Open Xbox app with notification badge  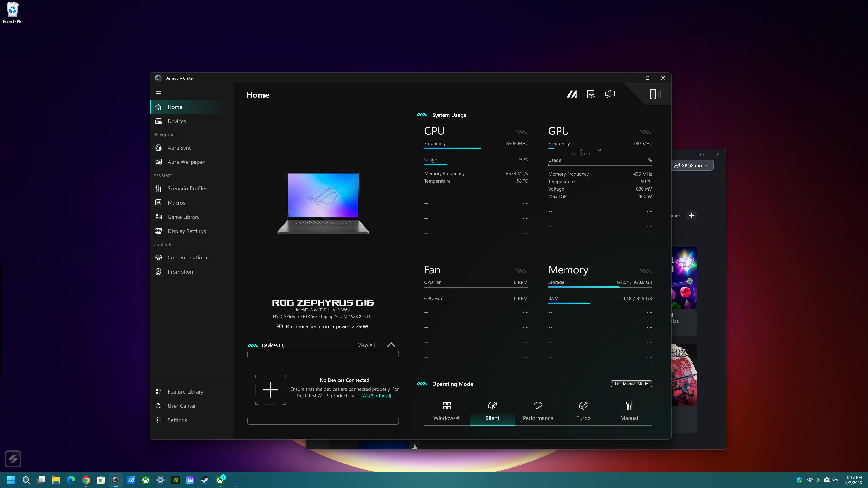click(221, 480)
